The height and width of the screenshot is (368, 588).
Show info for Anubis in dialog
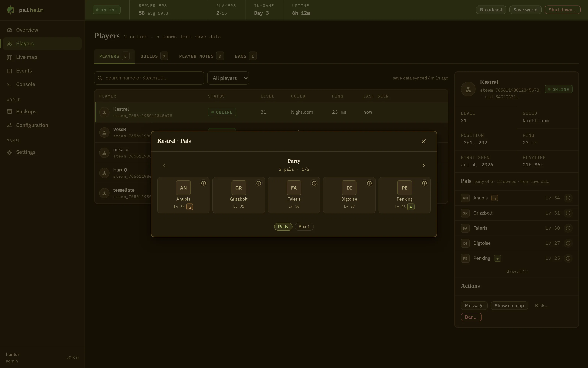(203, 183)
